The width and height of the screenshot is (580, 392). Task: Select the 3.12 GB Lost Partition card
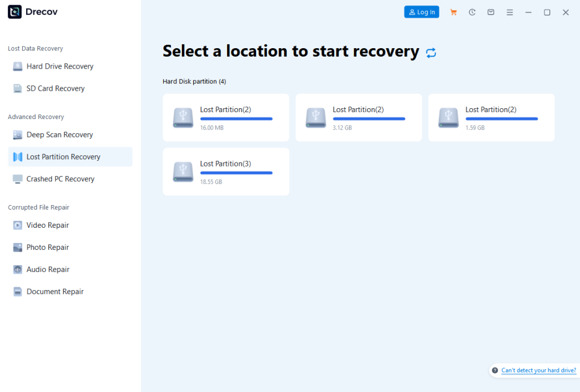click(x=359, y=118)
